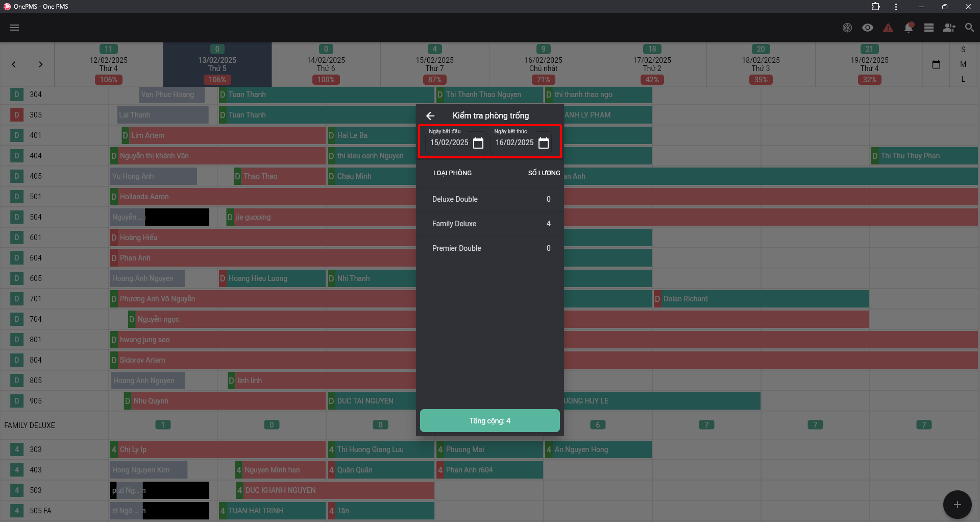
Task: Click the floating plus add button
Action: pos(957,505)
